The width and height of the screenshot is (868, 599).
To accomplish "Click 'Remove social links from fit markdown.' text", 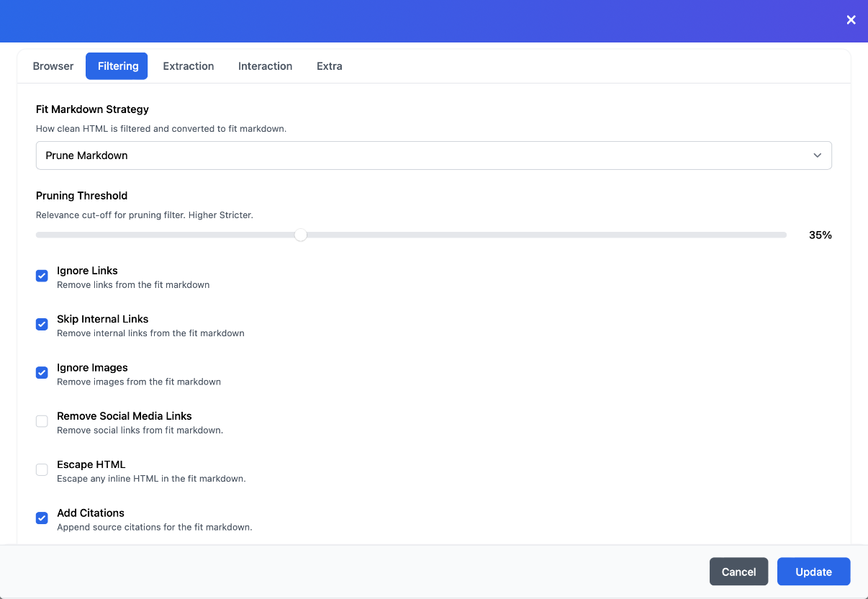I will [x=140, y=430].
